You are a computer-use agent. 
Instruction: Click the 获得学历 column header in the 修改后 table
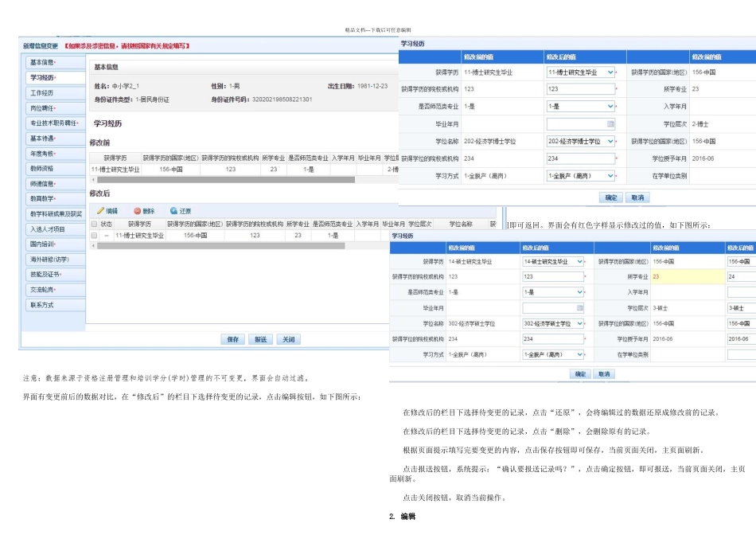pyautogui.click(x=139, y=224)
